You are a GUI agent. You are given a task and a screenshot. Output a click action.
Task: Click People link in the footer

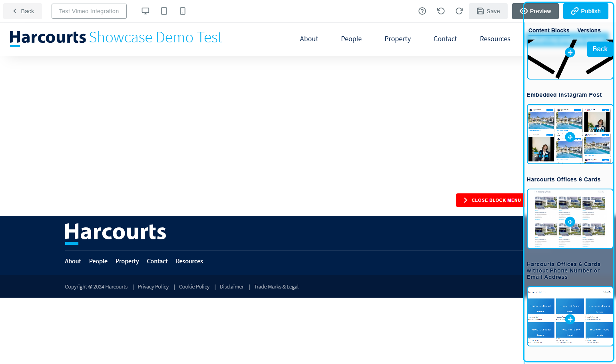pyautogui.click(x=98, y=261)
